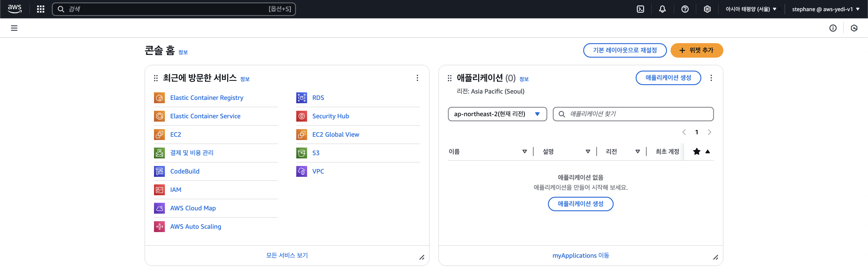Focus the top 검색 search field
868x274 pixels.
pyautogui.click(x=174, y=9)
